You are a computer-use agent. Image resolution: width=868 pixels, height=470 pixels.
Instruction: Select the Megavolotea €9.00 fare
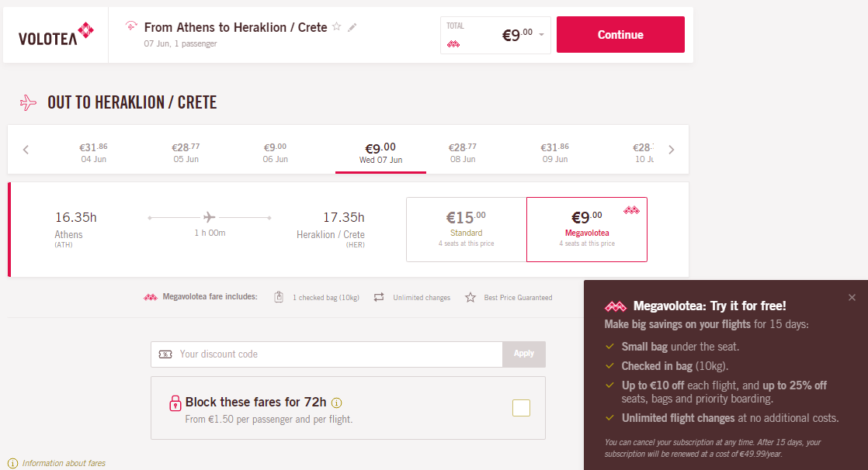pyautogui.click(x=587, y=230)
